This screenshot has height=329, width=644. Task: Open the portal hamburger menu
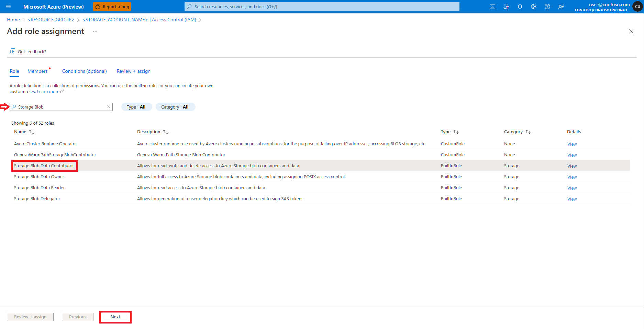[8, 6]
